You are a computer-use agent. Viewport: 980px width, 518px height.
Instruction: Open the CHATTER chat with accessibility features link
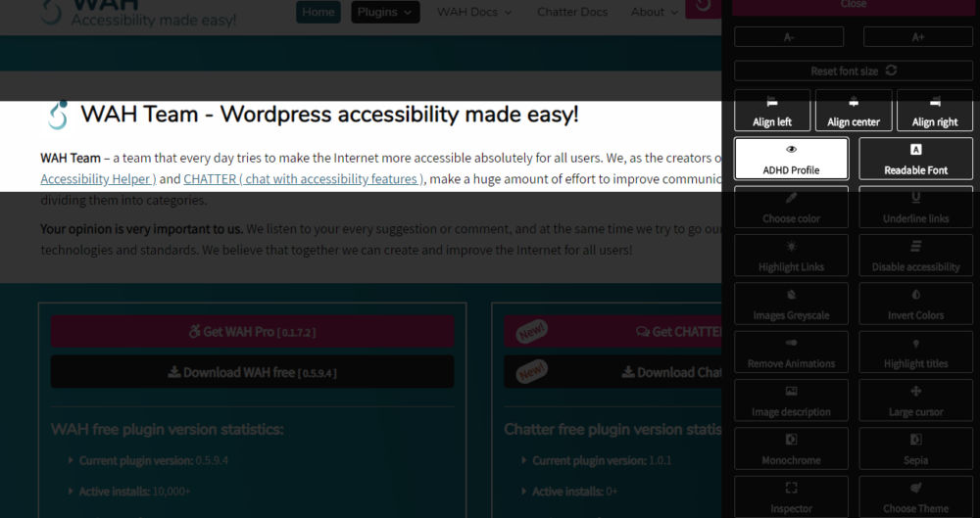pos(303,179)
